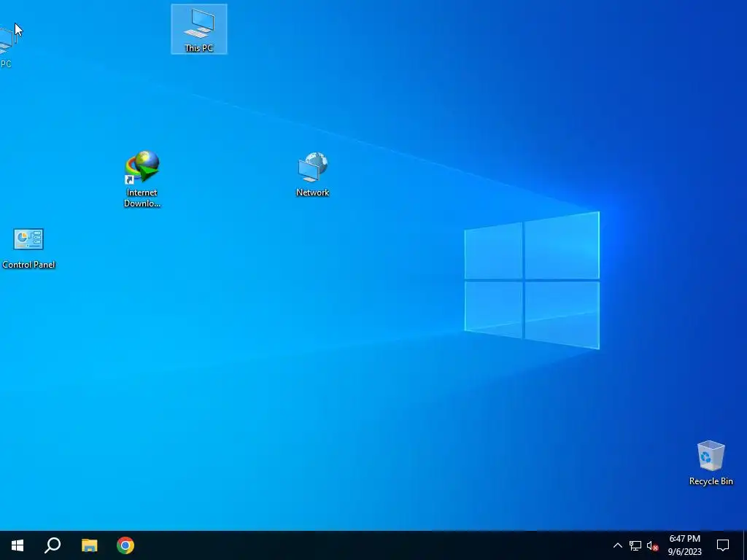
Task: Select the Control Panel desktop icon
Action: click(28, 249)
